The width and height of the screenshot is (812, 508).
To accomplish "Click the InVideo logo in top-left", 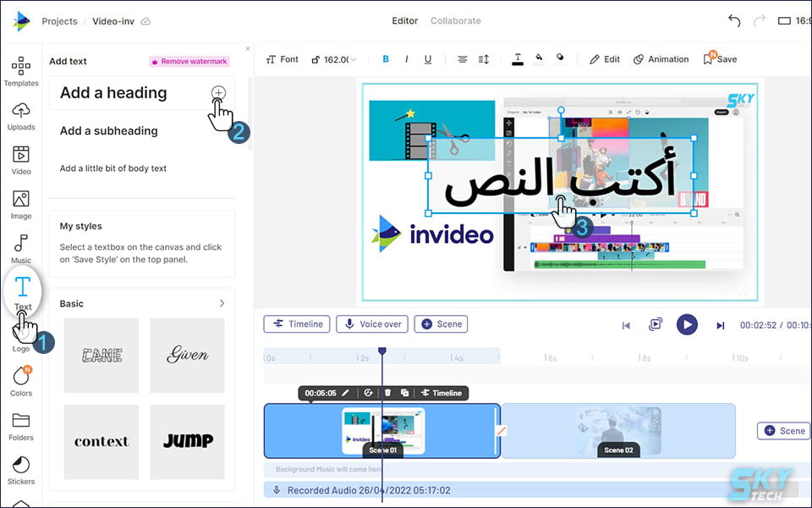I will point(20,21).
